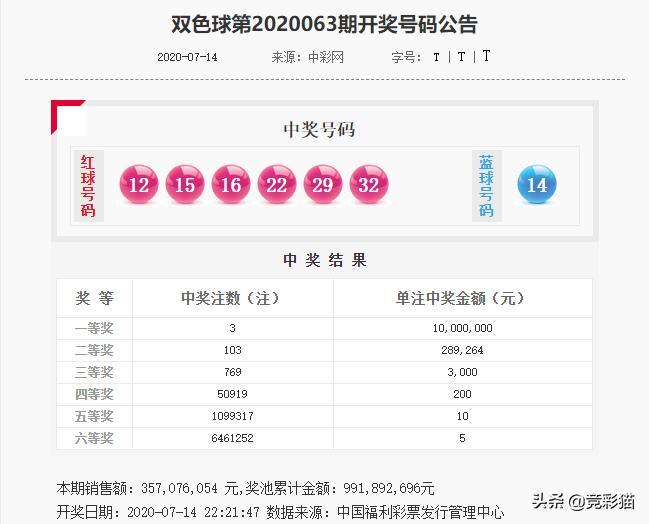Click prize pool amount 991,892,696元

tap(389, 488)
